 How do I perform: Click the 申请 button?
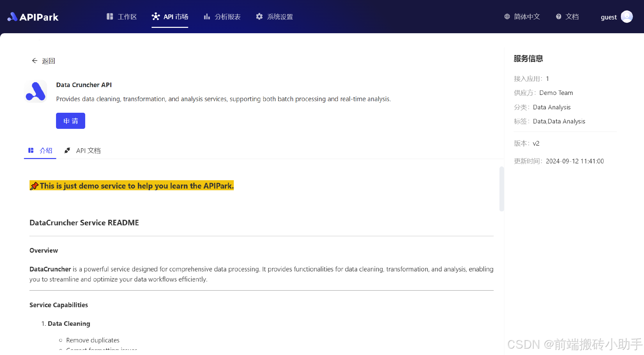(70, 121)
